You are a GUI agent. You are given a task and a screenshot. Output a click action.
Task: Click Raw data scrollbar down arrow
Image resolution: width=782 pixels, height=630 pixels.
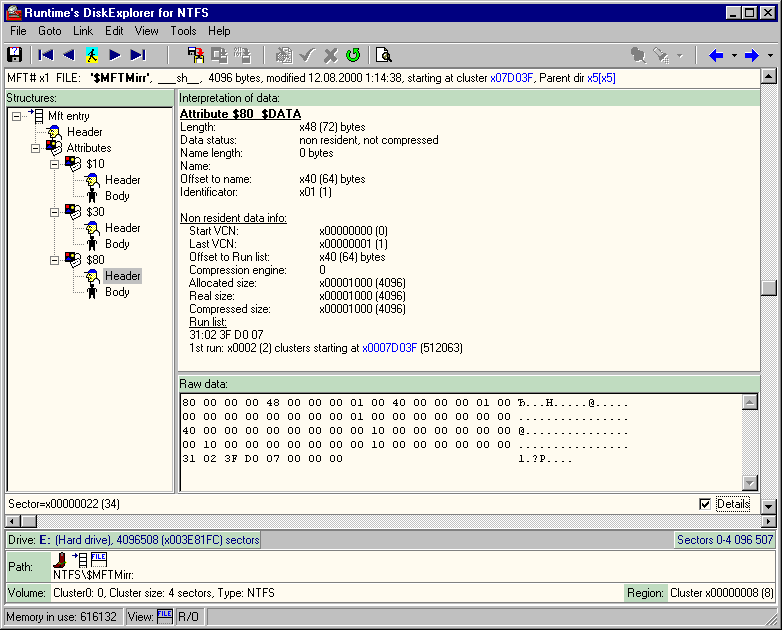(x=750, y=482)
